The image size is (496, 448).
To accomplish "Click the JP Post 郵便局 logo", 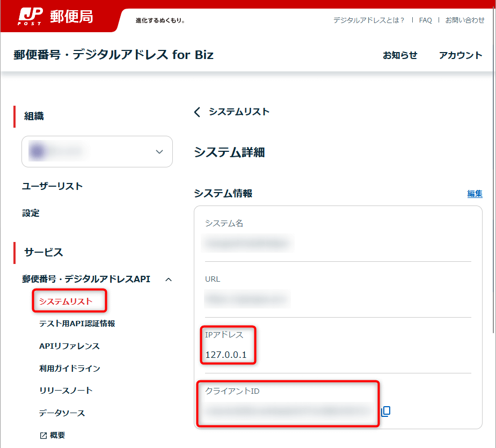I will click(x=55, y=17).
